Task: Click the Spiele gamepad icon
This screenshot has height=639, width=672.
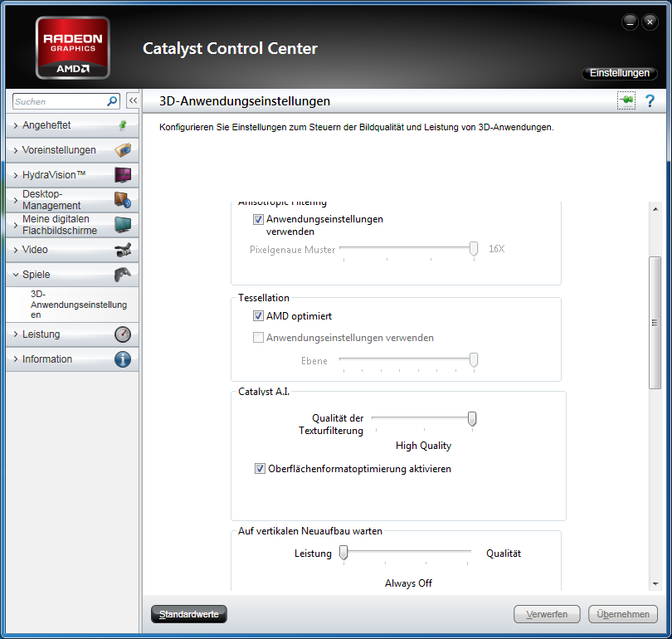Action: pyautogui.click(x=123, y=275)
